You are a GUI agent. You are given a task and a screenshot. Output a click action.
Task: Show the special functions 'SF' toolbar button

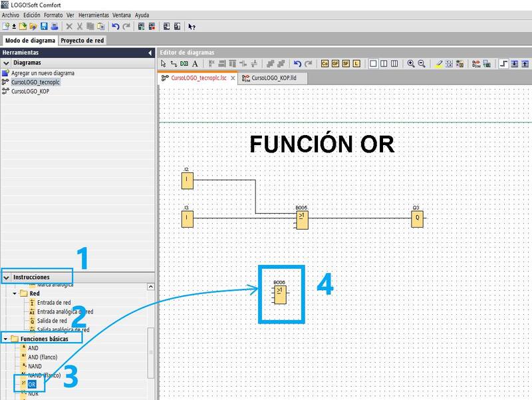point(346,64)
